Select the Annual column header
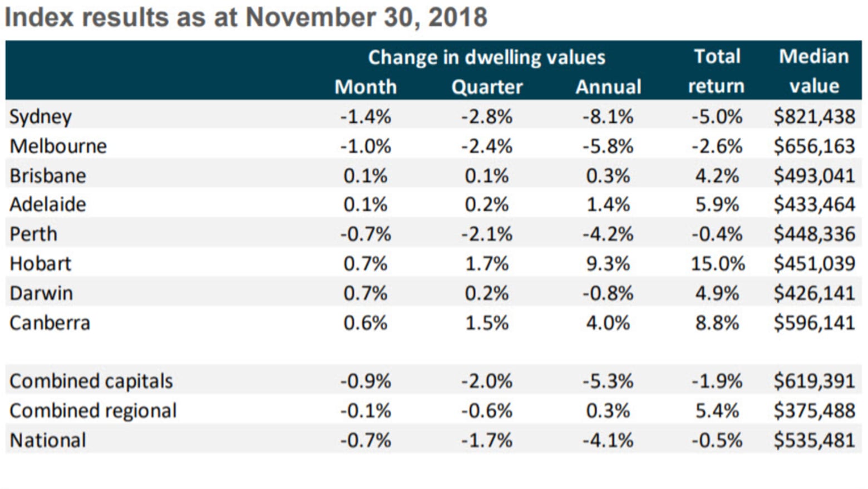The image size is (868, 489). click(608, 87)
